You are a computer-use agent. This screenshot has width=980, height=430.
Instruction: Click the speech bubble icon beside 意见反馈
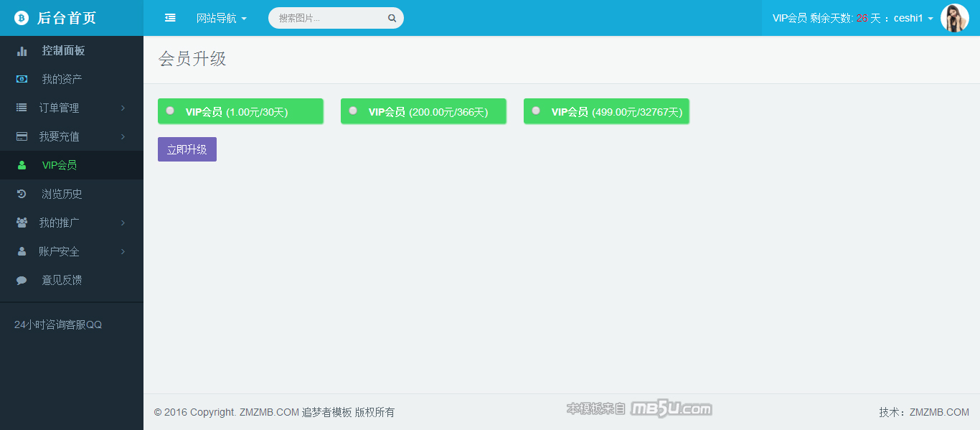pos(22,280)
